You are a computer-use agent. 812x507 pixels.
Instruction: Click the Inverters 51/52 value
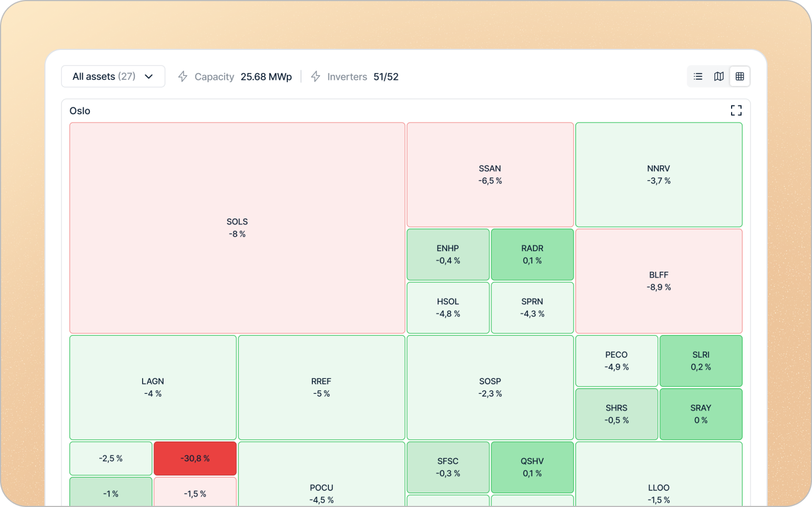(x=385, y=77)
